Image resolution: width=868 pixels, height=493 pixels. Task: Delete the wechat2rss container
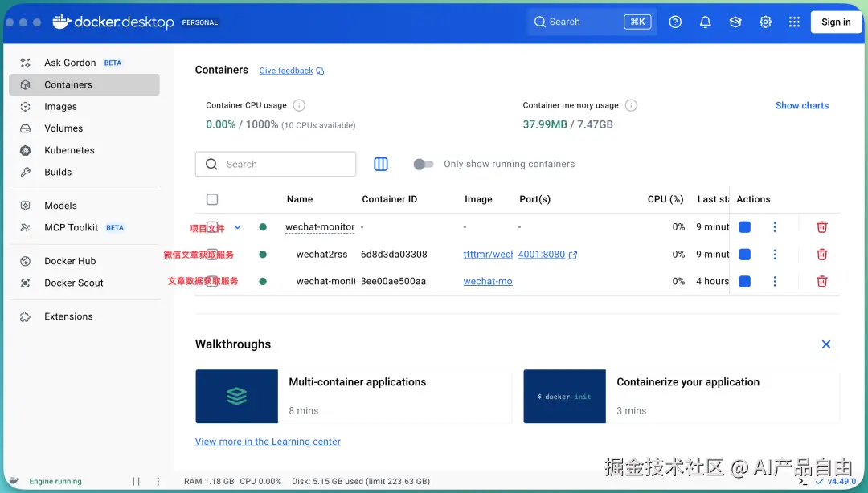coord(821,255)
